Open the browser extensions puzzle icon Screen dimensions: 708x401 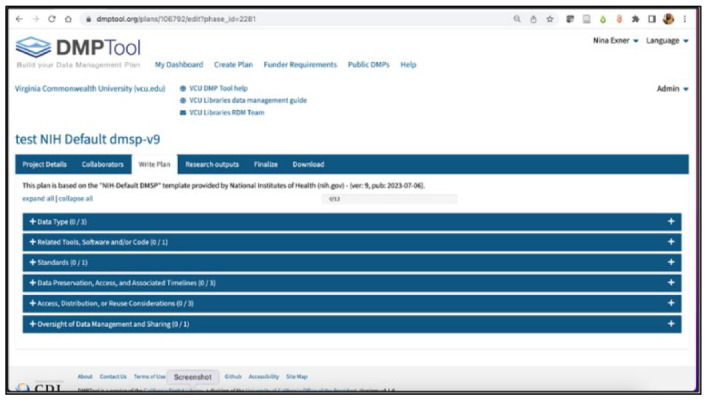pyautogui.click(x=635, y=19)
